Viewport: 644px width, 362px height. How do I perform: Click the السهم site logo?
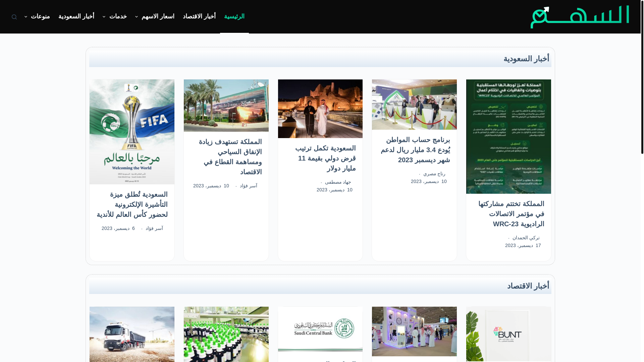click(x=580, y=17)
